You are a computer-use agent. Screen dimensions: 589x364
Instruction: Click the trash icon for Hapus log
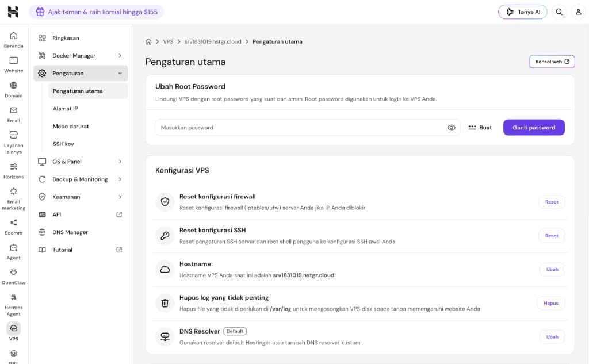coord(165,303)
